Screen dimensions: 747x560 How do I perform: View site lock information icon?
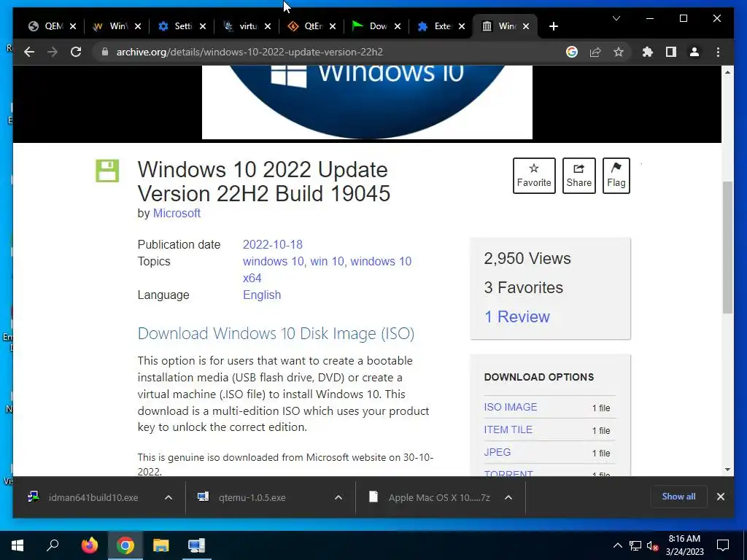pos(105,52)
